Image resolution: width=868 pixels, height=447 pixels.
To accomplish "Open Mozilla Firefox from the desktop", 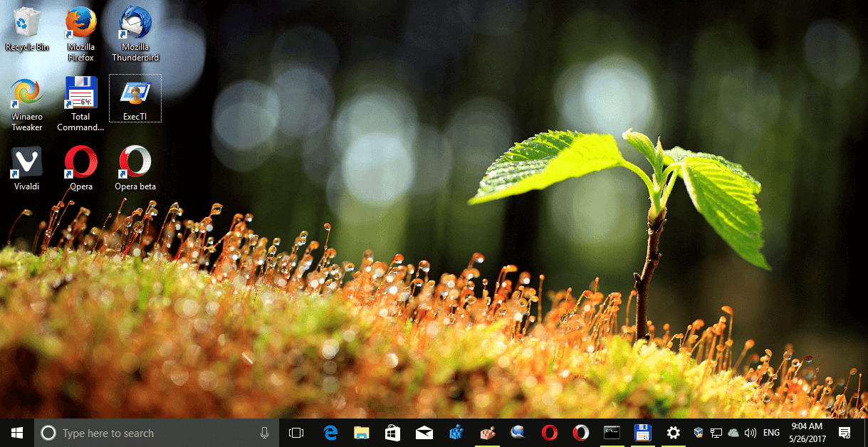I will pyautogui.click(x=80, y=32).
